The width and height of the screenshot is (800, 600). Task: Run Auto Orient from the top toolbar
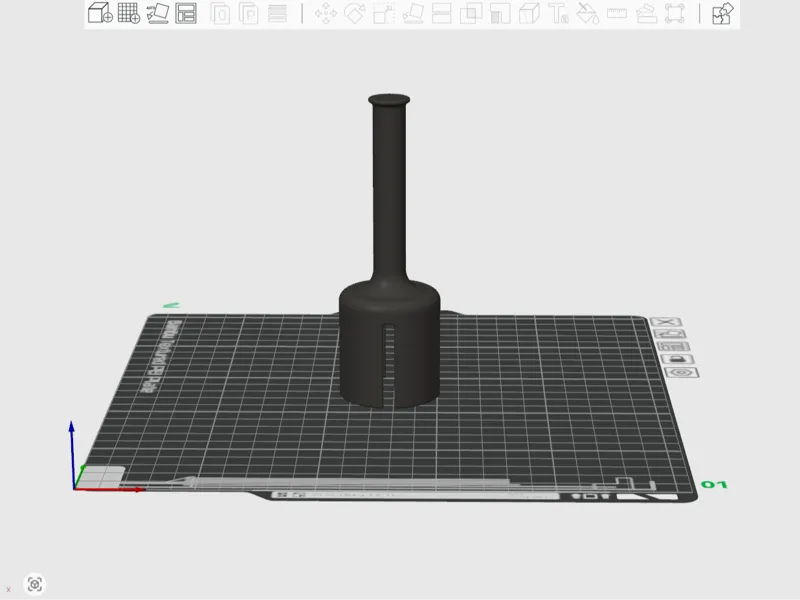tap(158, 13)
